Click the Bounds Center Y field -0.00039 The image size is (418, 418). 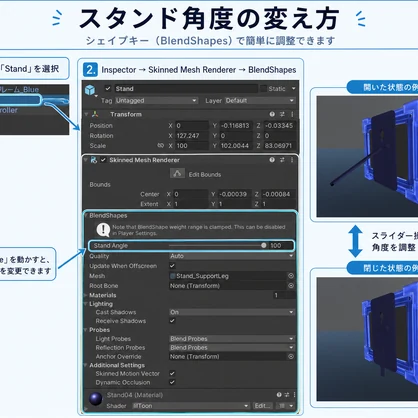pyautogui.click(x=234, y=194)
